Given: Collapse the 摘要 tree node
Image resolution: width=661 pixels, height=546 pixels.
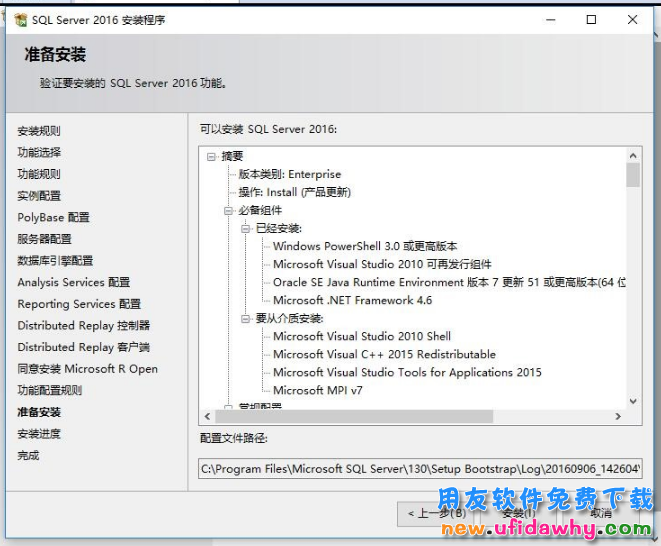Looking at the screenshot, I should tap(211, 156).
